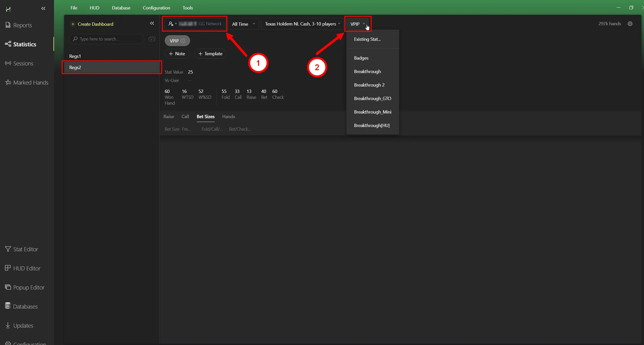Viewport: 644px width, 345px height.
Task: Open the HUD Editor
Action: coord(26,269)
